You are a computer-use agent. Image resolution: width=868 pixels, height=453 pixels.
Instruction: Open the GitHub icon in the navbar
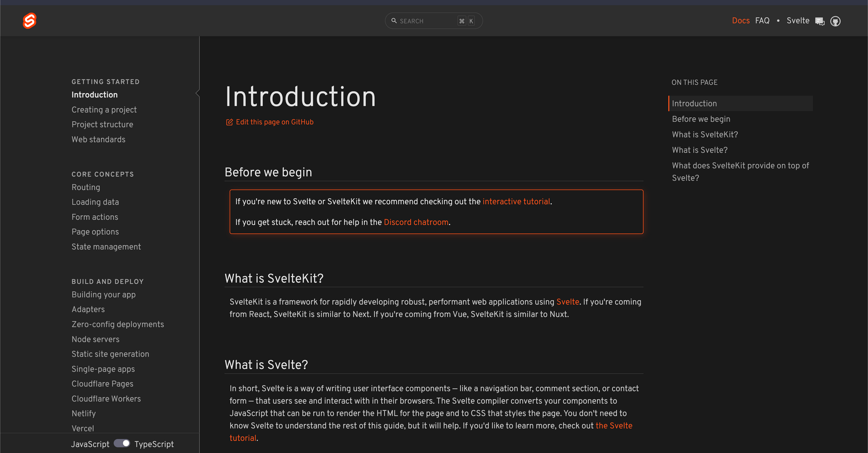[x=835, y=21]
